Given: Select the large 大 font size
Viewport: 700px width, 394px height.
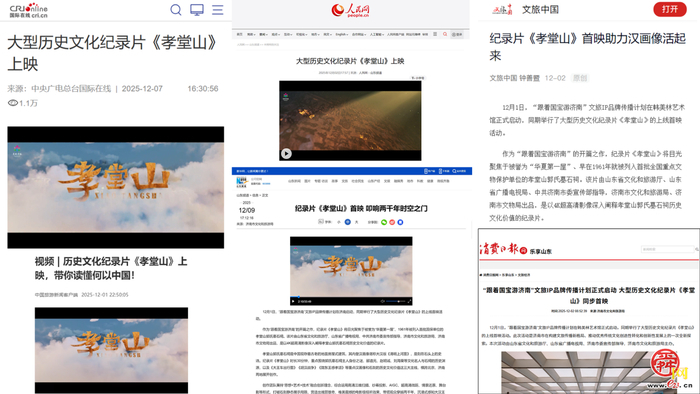Looking at the screenshot, I should click(356, 222).
